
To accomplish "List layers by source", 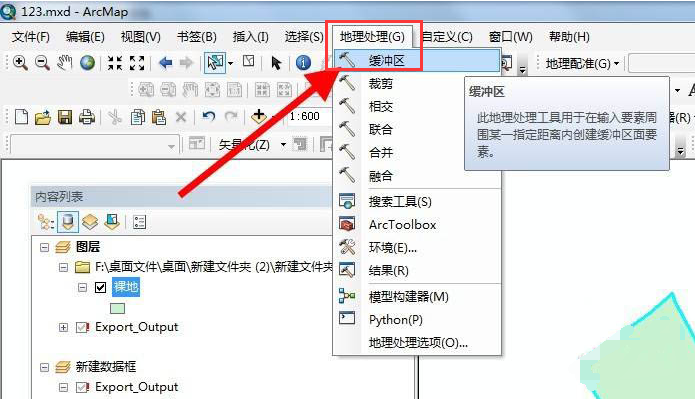I will (x=68, y=222).
